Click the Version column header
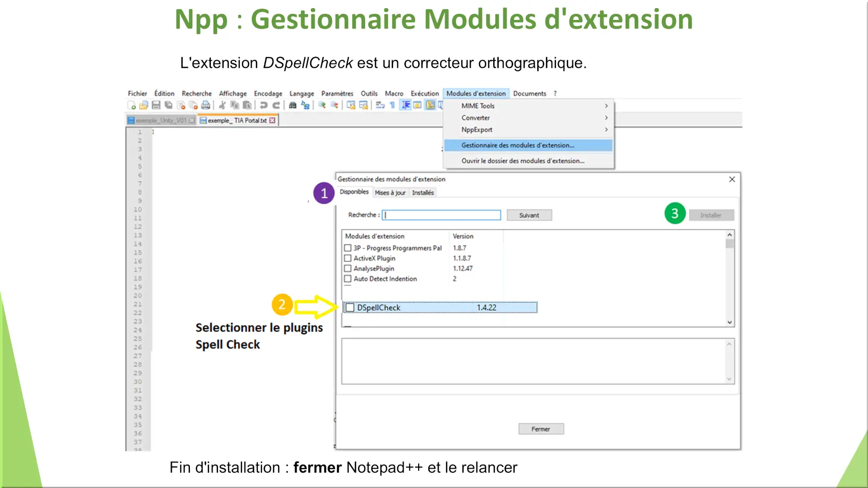 coord(476,236)
